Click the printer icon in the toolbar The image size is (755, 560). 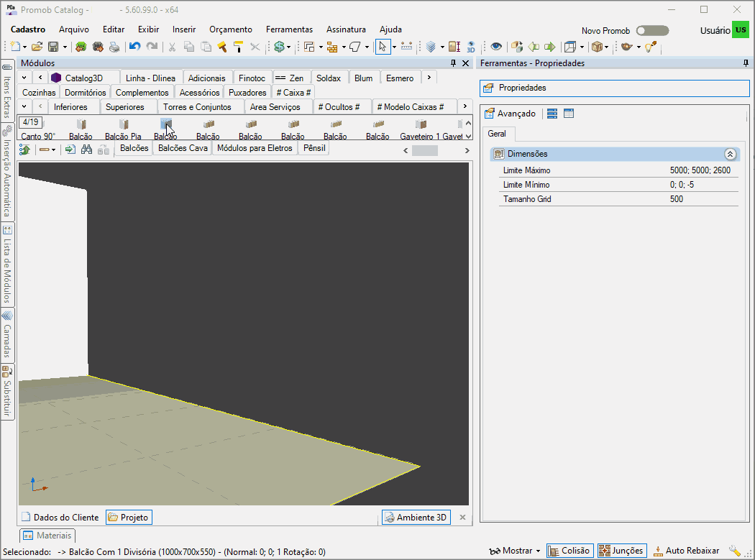[x=114, y=47]
